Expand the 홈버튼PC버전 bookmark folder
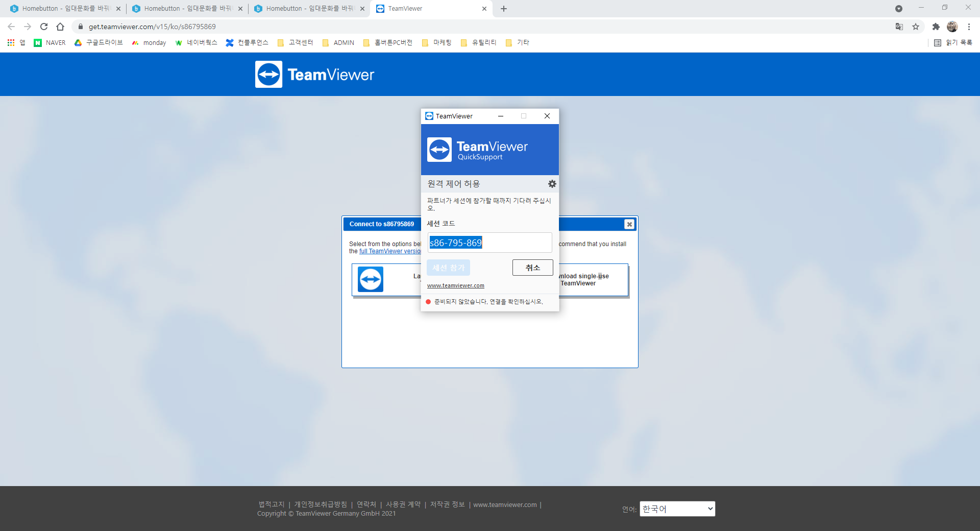Screen dimensions: 980x531 [x=387, y=43]
